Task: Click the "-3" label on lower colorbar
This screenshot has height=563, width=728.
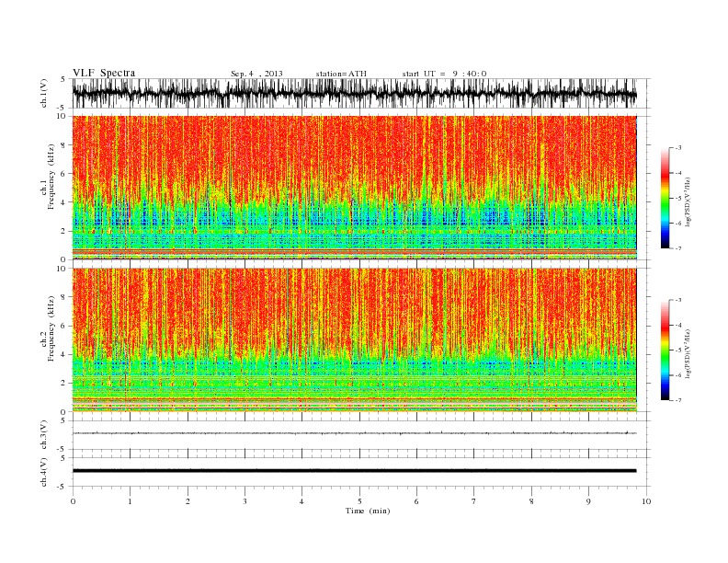Action: [677, 300]
